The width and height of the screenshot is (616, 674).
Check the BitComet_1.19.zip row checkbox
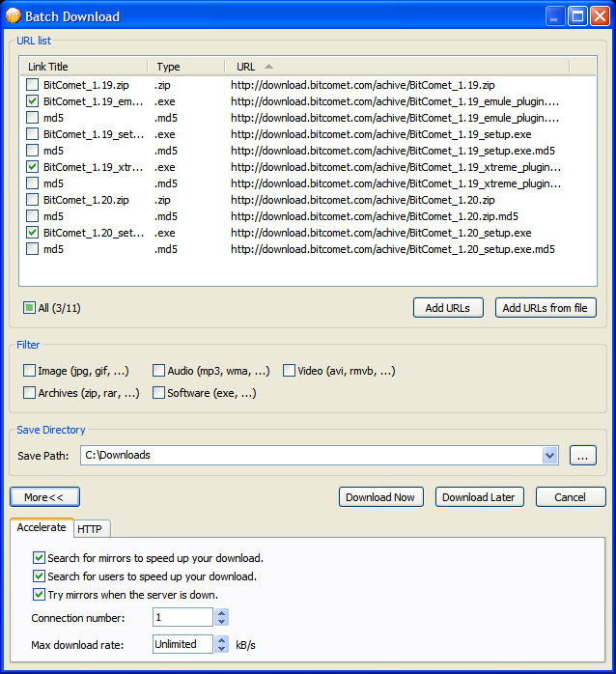[x=32, y=85]
